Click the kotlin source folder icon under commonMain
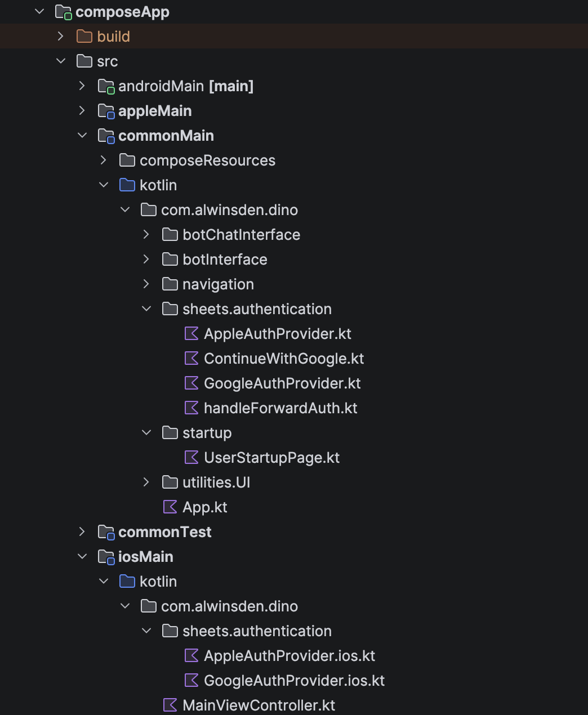 127,185
